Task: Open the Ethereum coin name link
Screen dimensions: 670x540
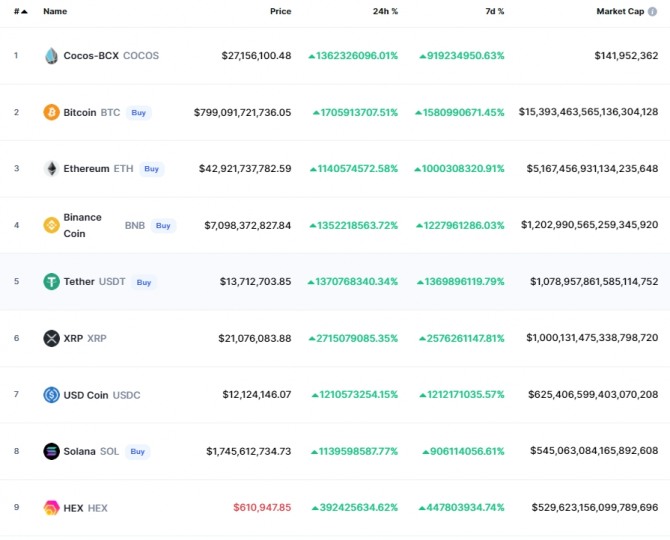Action: click(x=86, y=169)
